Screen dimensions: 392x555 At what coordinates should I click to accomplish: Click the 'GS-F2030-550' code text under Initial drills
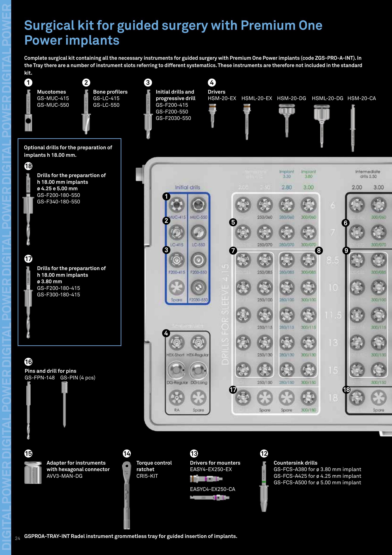coord(173,118)
